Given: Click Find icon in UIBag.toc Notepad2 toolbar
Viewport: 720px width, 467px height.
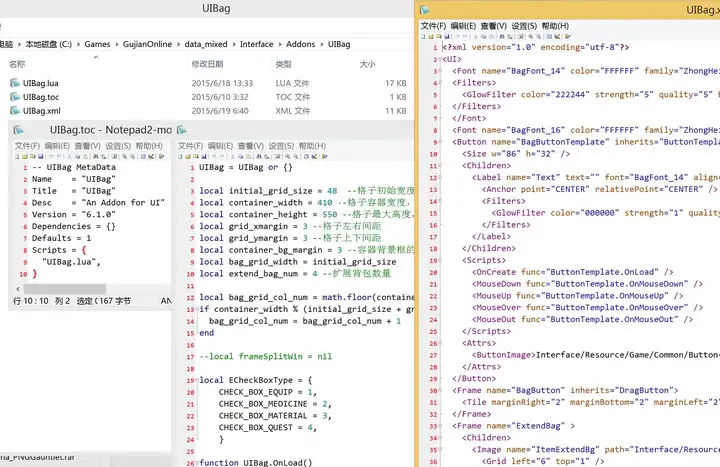Looking at the screenshot, I should click(96, 157).
